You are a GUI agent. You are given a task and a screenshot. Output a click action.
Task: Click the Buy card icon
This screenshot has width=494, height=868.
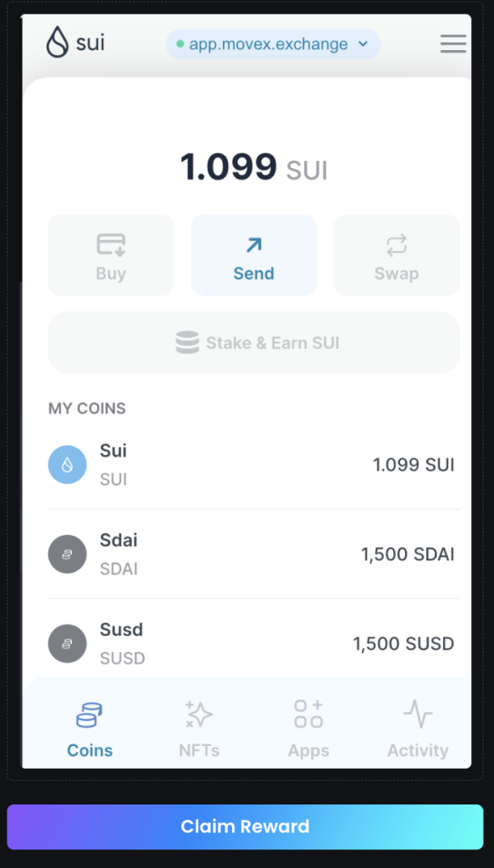[x=111, y=245]
